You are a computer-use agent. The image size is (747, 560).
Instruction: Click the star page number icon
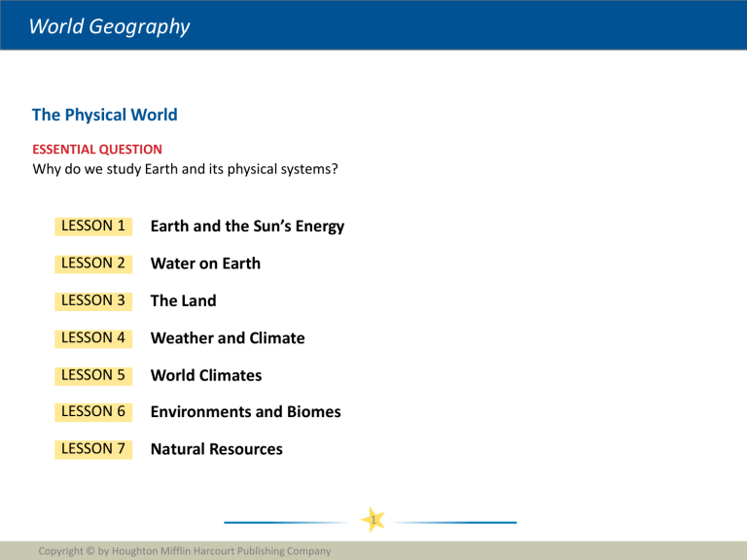tap(373, 523)
